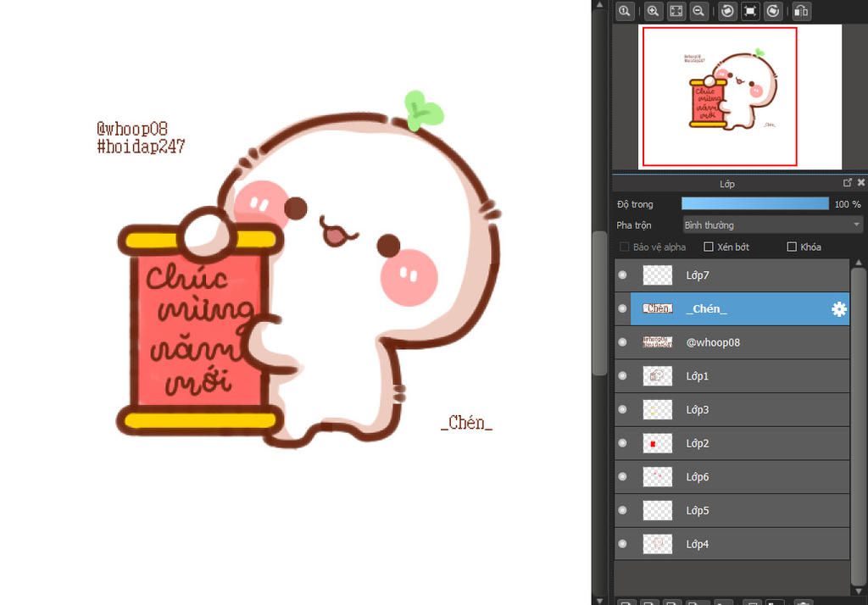The image size is (868, 605).
Task: Adjust the Độ trong opacity slider
Action: pyautogui.click(x=755, y=203)
